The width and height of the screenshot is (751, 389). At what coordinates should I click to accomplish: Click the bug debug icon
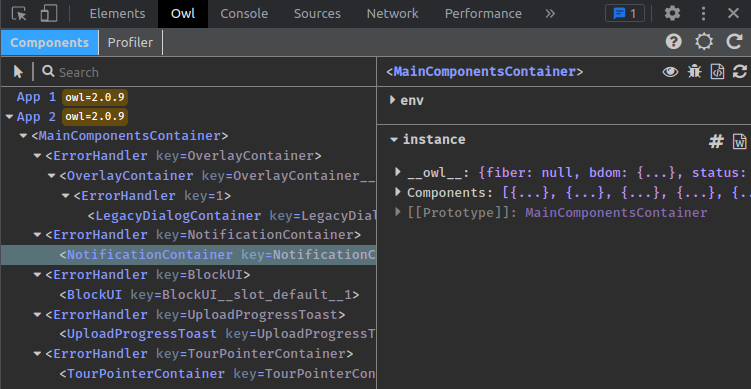point(694,72)
